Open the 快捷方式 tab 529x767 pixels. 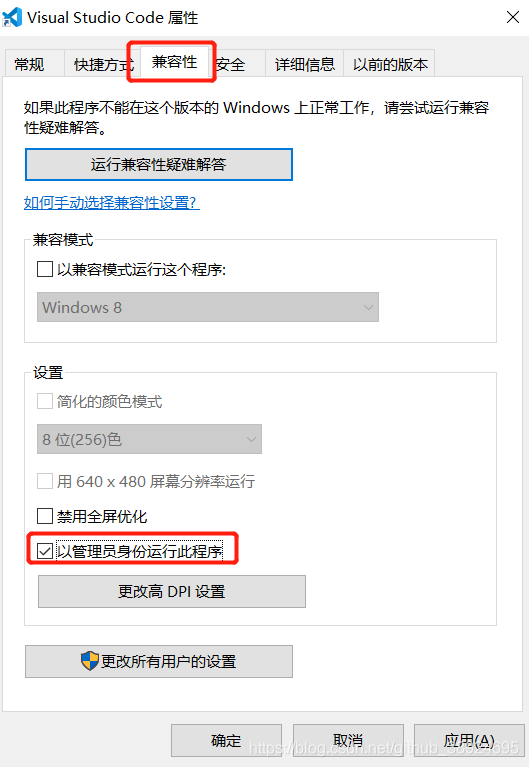pyautogui.click(x=103, y=64)
